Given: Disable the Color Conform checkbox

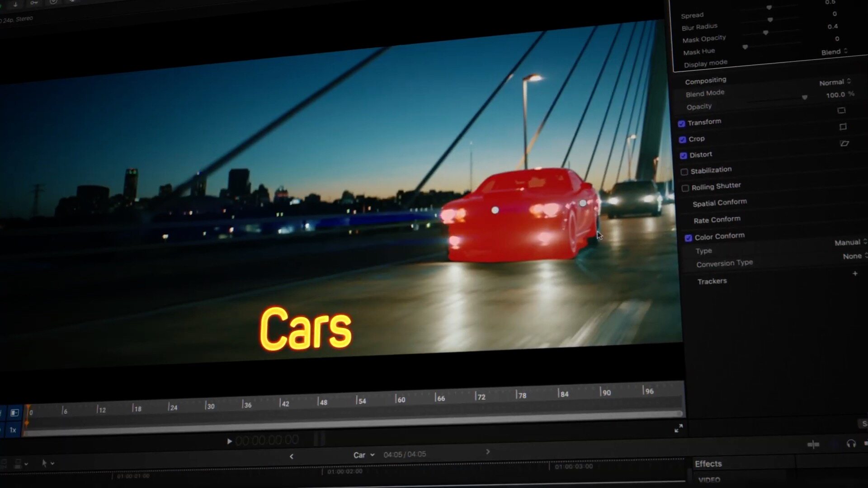Looking at the screenshot, I should tap(688, 238).
